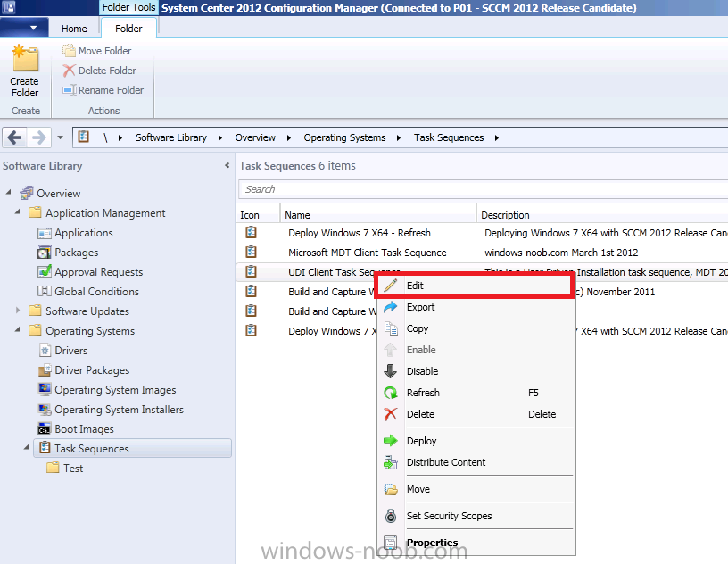
Task: Click the pencil icon next to Edit
Action: [391, 286]
